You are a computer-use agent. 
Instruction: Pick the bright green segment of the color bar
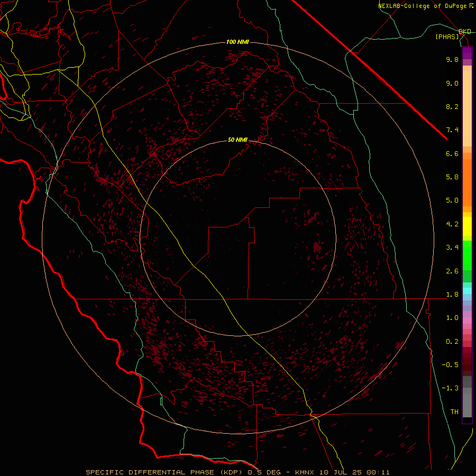467,255
